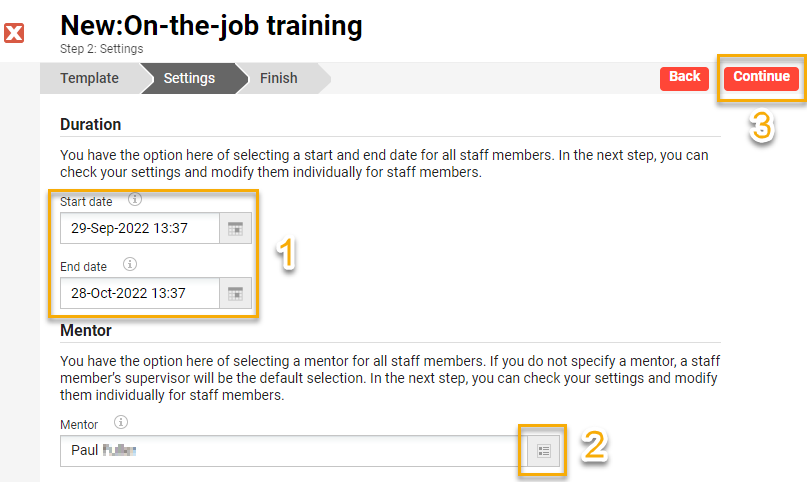Close the wizard with the red X icon
The width and height of the screenshot is (807, 482).
pos(14,34)
